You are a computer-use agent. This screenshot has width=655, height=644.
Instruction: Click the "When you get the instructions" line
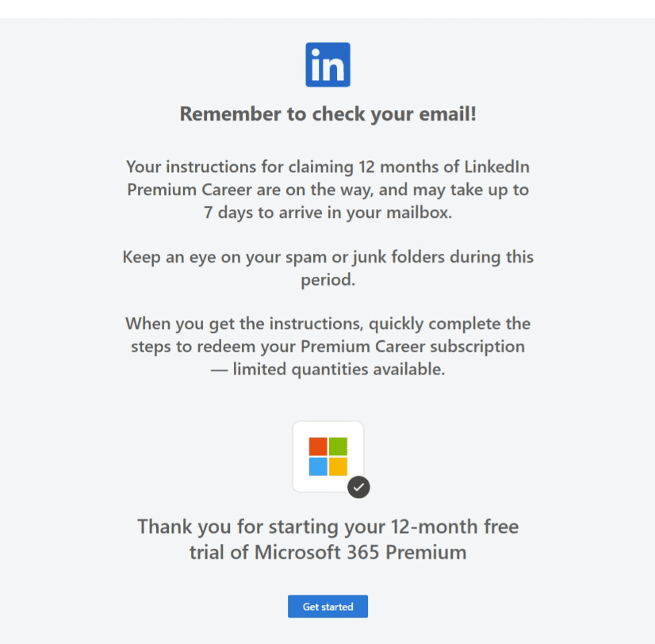[327, 324]
